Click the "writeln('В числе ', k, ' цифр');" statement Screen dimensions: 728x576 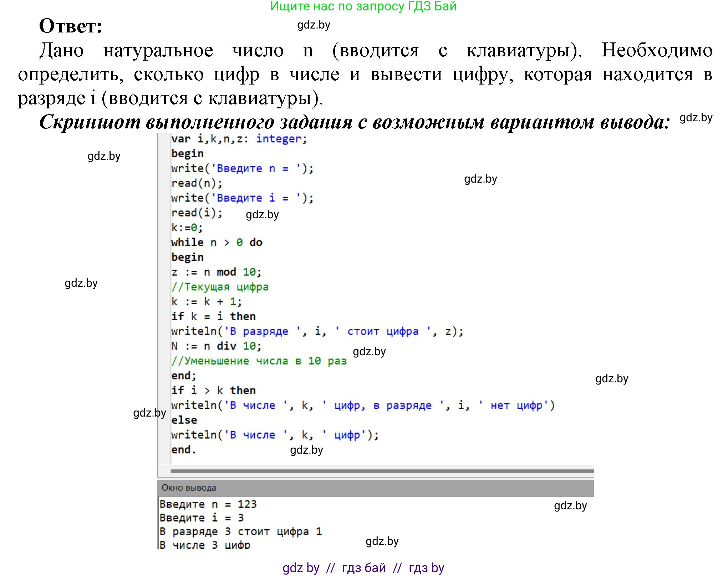pos(275,434)
